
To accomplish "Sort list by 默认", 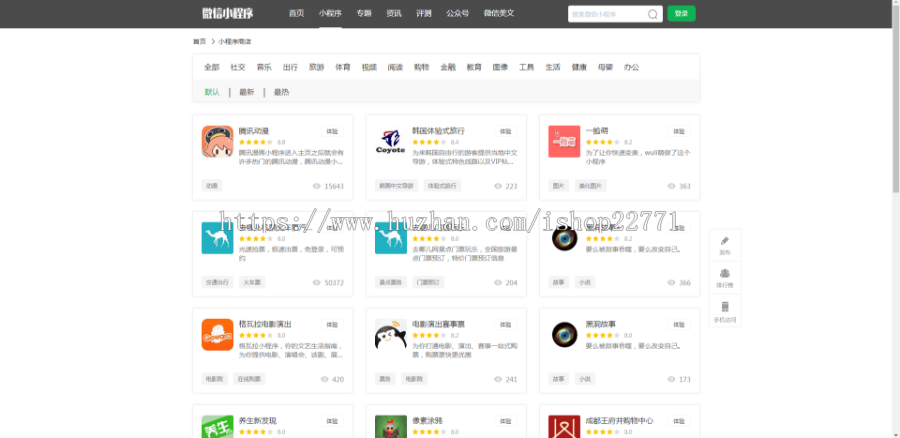I will 212,92.
